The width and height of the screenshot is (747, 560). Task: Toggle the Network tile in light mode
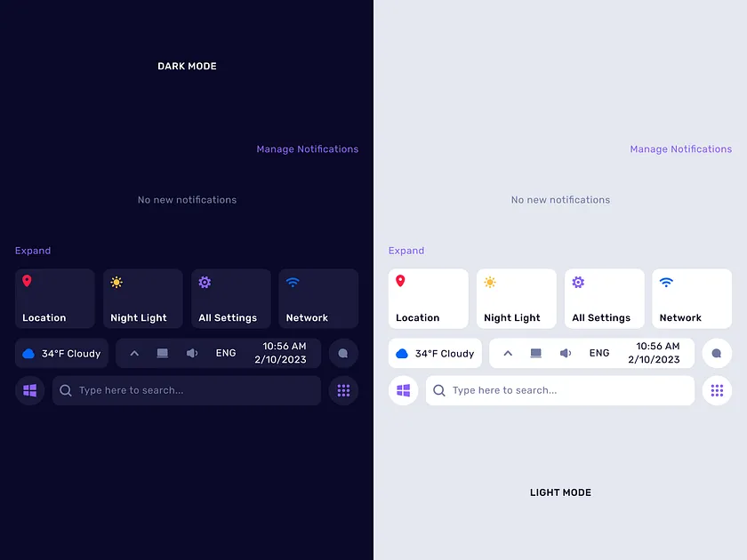[x=692, y=298]
